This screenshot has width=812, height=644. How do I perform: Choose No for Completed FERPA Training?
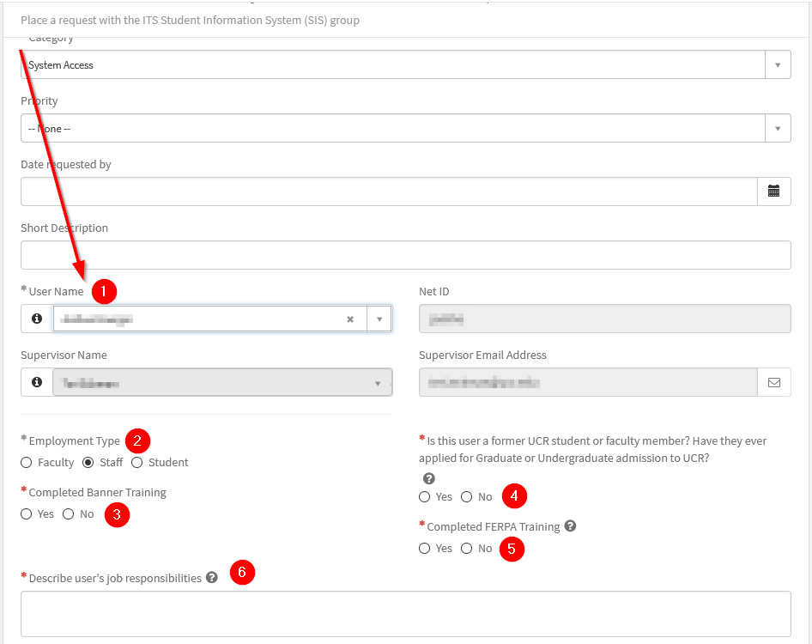[x=467, y=549]
